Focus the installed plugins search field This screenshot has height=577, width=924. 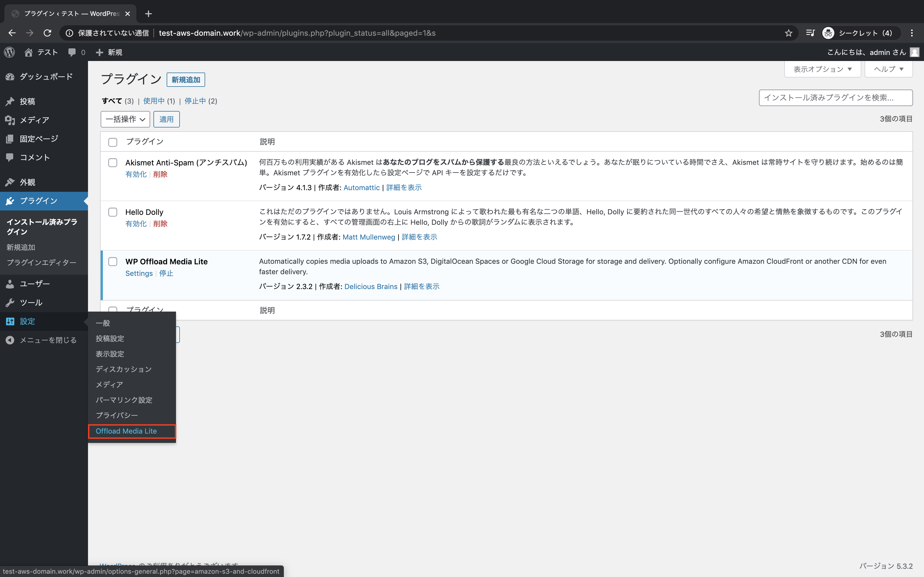pos(835,98)
